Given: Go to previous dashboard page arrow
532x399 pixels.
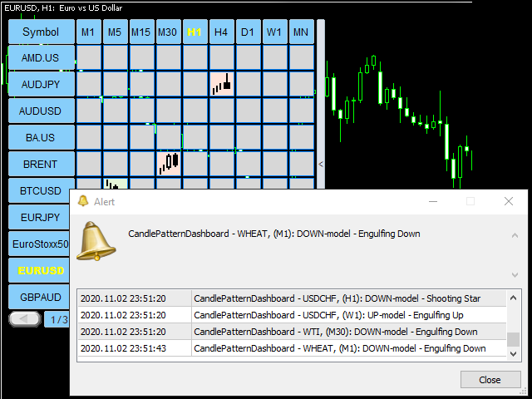Looking at the screenshot, I should click(x=25, y=319).
